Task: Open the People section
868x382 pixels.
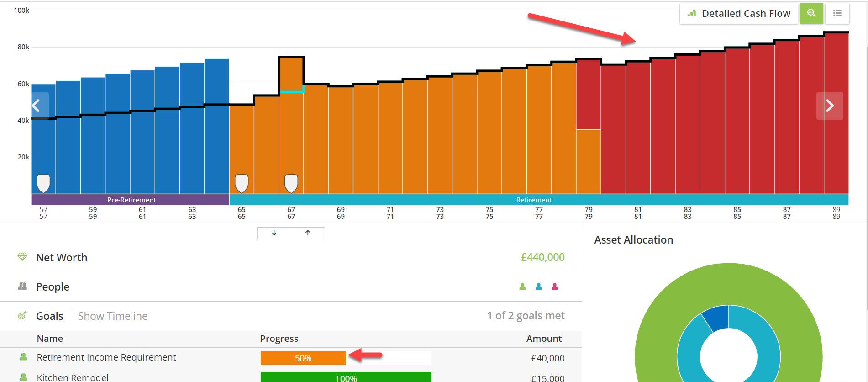Action: (53, 287)
